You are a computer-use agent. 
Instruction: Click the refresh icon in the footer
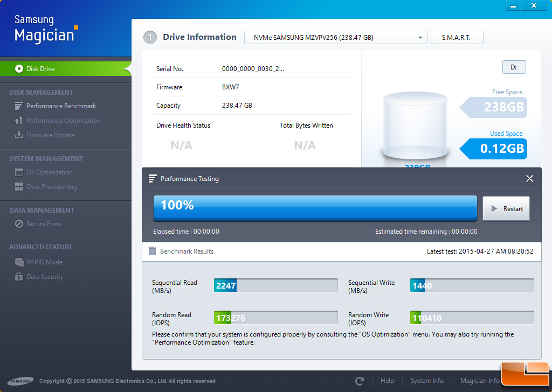click(x=360, y=381)
